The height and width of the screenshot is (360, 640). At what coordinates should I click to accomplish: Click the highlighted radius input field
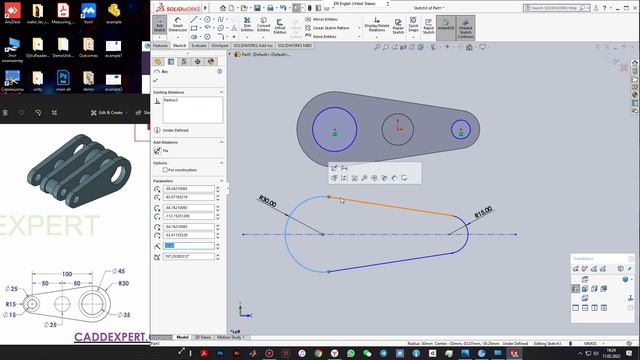pos(189,246)
